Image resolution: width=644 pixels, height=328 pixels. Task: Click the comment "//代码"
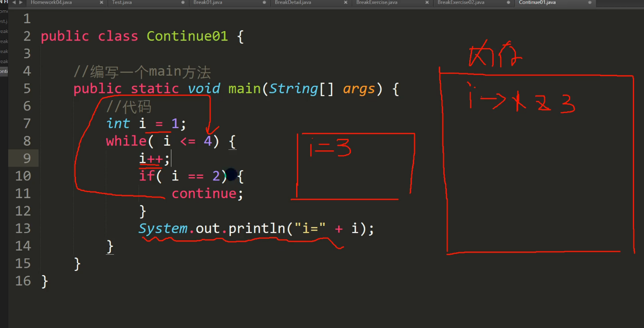pos(129,107)
